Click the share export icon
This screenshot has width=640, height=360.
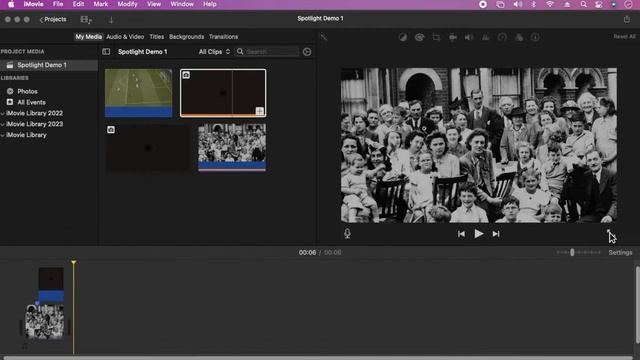pos(627,19)
